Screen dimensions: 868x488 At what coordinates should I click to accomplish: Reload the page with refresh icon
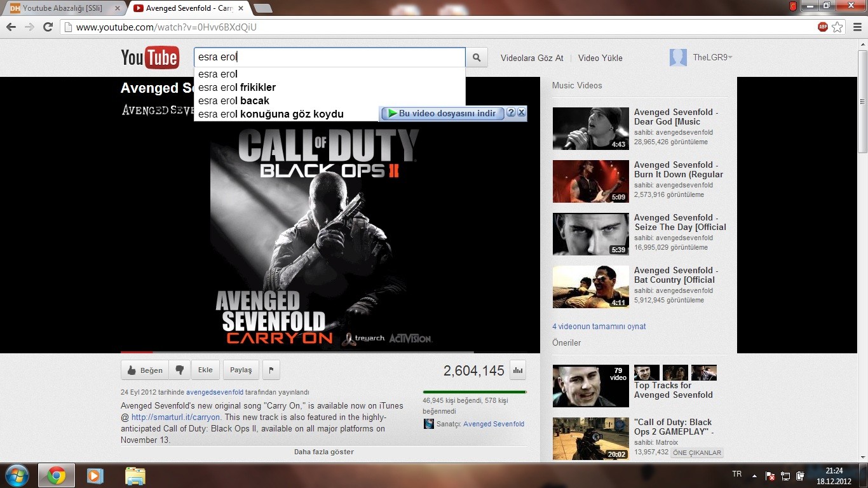pos(48,27)
